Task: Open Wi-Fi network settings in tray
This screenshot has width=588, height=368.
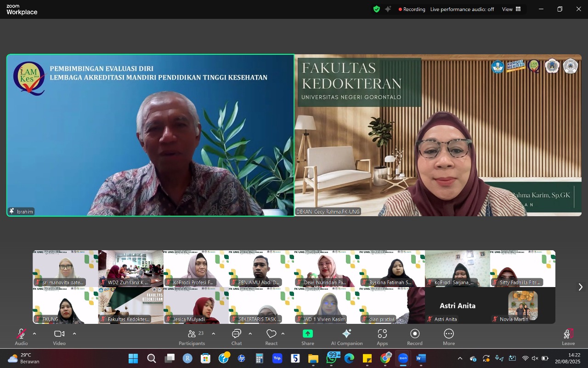Action: click(x=525, y=358)
